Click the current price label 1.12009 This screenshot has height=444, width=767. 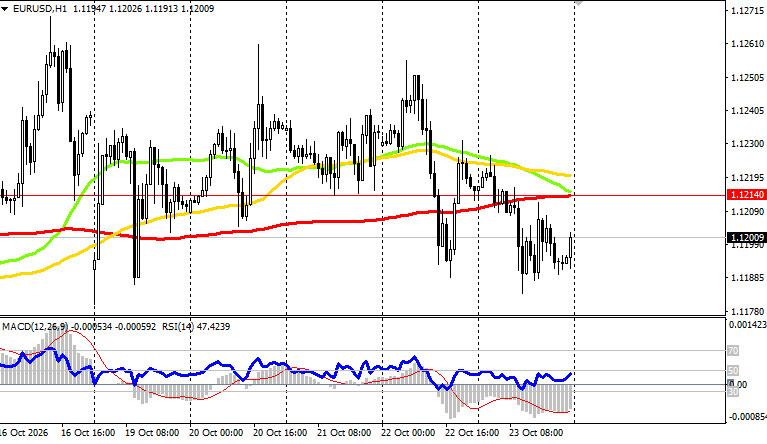[746, 238]
